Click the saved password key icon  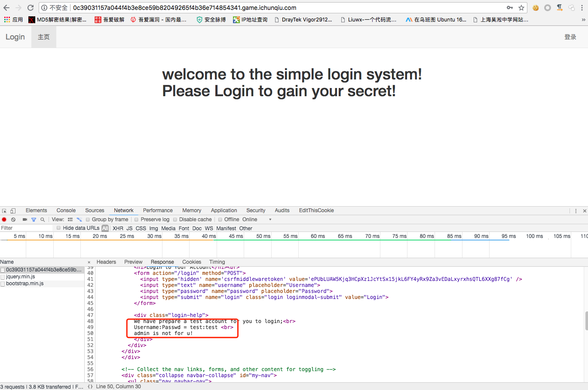(x=510, y=8)
